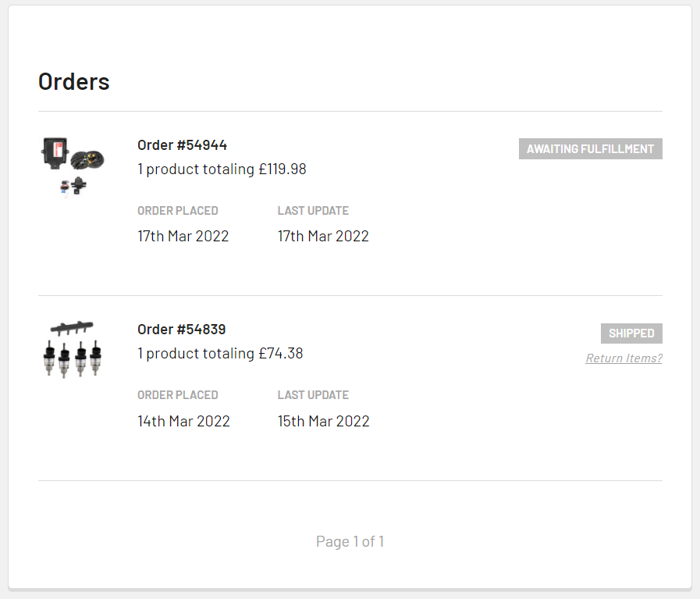Open Order #54839 title link
This screenshot has height=599, width=700.
[182, 330]
